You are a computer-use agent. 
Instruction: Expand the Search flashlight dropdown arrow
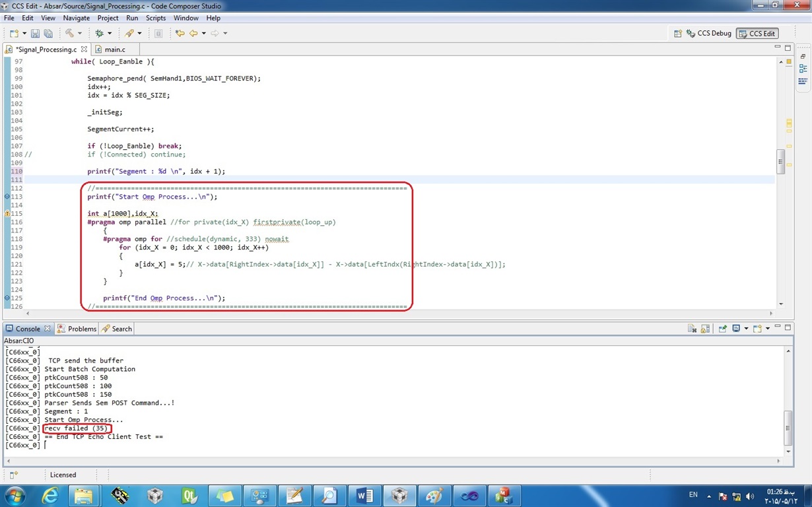pyautogui.click(x=139, y=33)
